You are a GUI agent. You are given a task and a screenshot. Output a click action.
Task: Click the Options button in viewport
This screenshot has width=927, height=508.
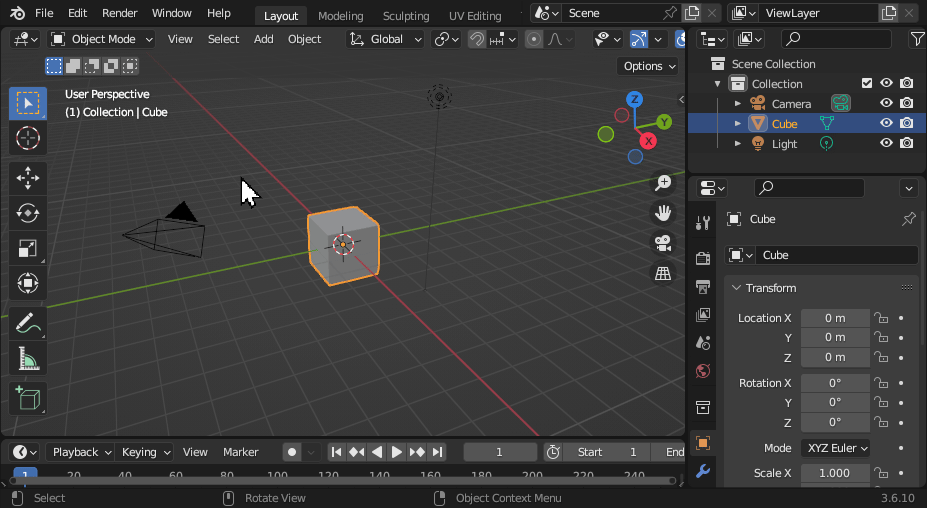[649, 66]
